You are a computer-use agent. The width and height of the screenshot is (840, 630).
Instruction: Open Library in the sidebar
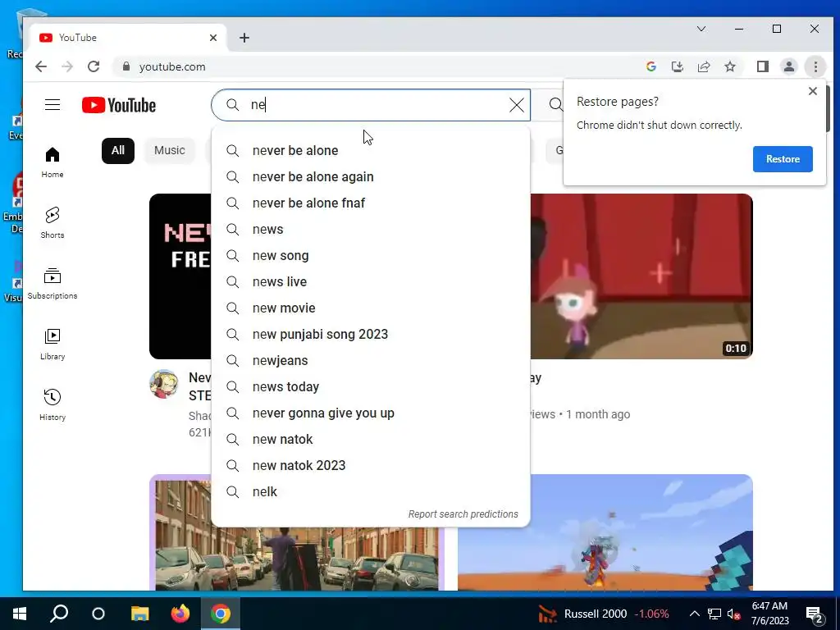coord(52,345)
